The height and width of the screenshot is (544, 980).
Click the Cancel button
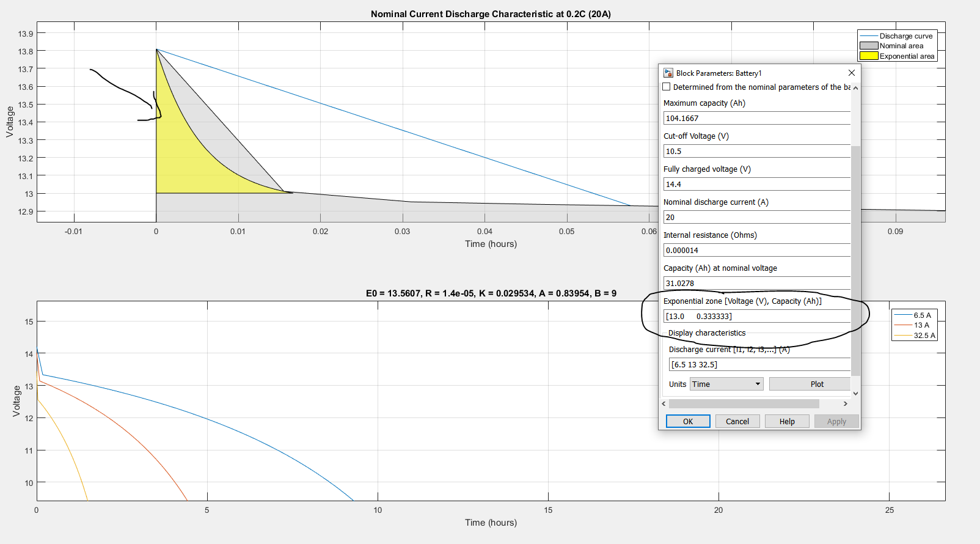737,421
